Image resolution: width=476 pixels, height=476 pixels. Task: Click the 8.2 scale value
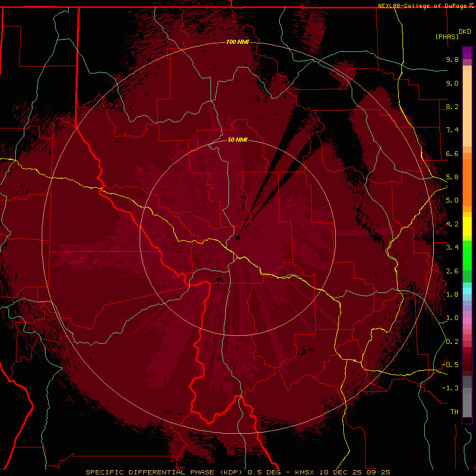click(x=452, y=106)
